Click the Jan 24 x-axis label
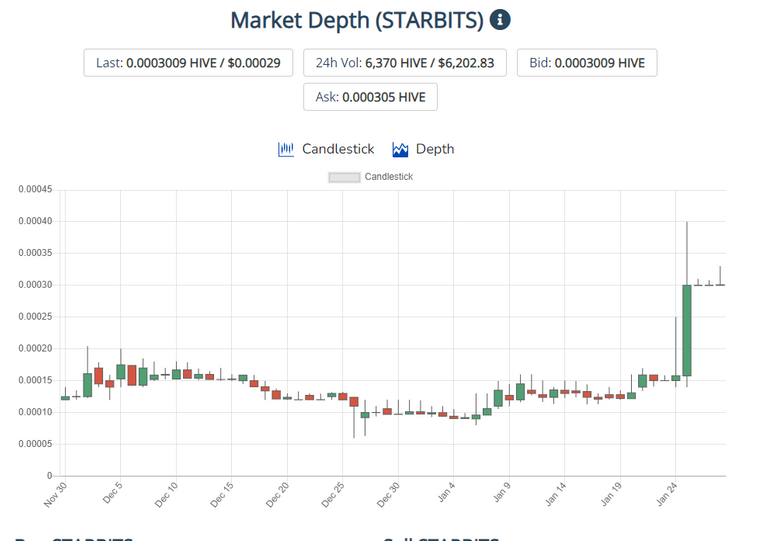This screenshot has height=541, width=768. [666, 494]
